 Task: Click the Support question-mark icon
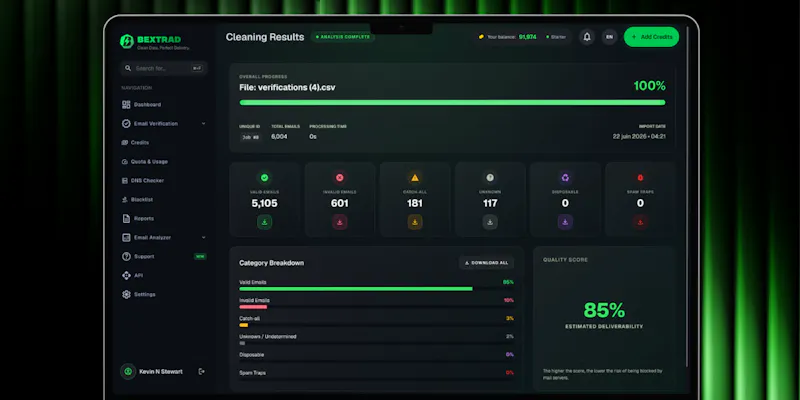coord(126,256)
